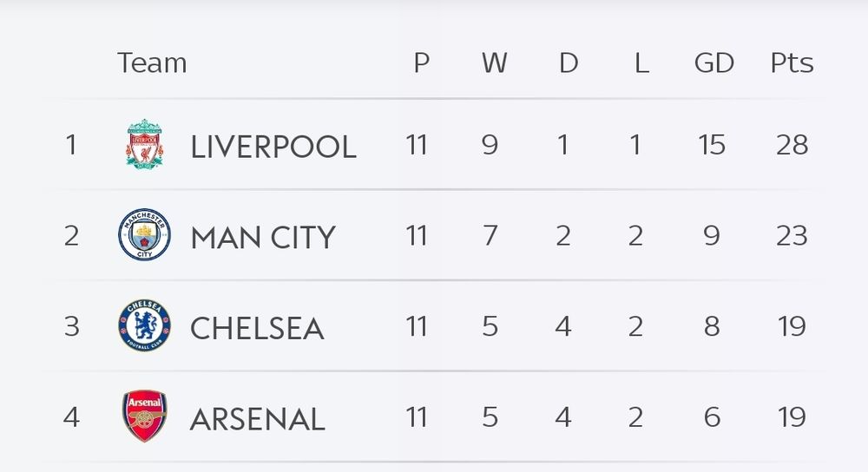Select the CHELSEA team name
The height and width of the screenshot is (472, 868).
pyautogui.click(x=257, y=328)
